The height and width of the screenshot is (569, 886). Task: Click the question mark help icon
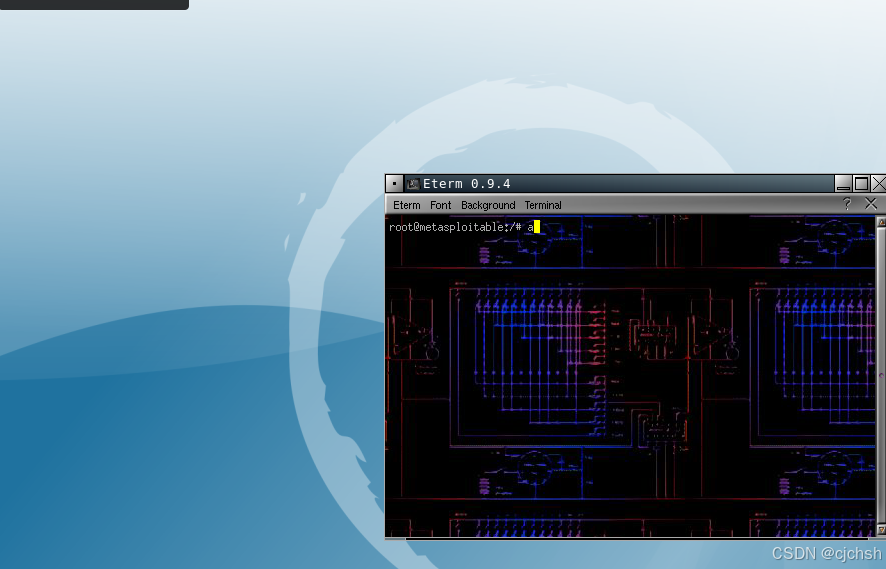point(846,204)
